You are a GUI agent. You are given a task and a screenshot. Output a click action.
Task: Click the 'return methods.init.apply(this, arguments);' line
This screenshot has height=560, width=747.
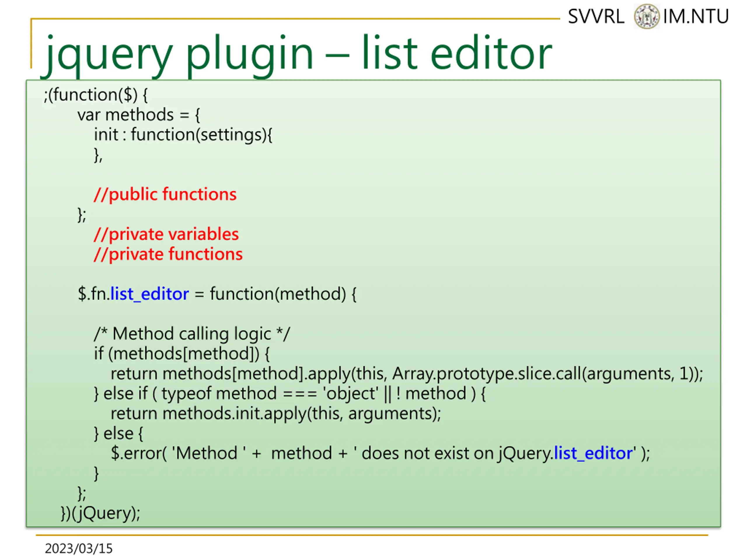pos(276,414)
